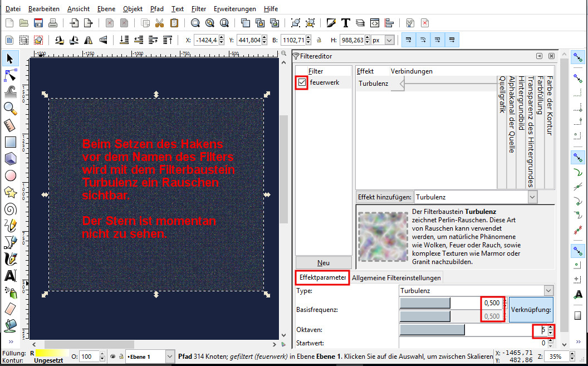Increase X position with spinner arrow
This screenshot has height=366, width=588.
(221, 37)
